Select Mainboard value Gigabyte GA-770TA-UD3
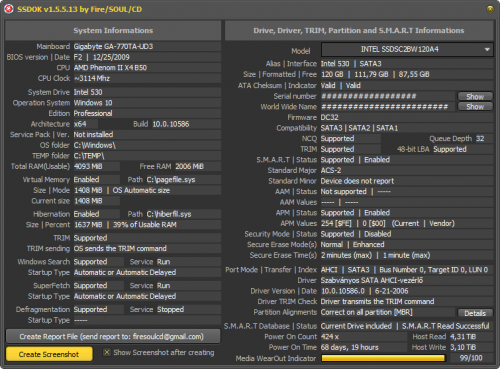500x369 pixels. (x=113, y=46)
